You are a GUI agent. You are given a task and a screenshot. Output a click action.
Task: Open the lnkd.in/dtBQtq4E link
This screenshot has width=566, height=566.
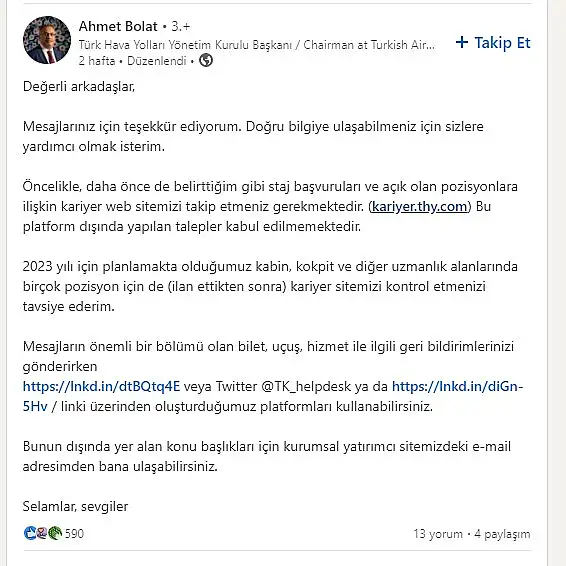(101, 386)
